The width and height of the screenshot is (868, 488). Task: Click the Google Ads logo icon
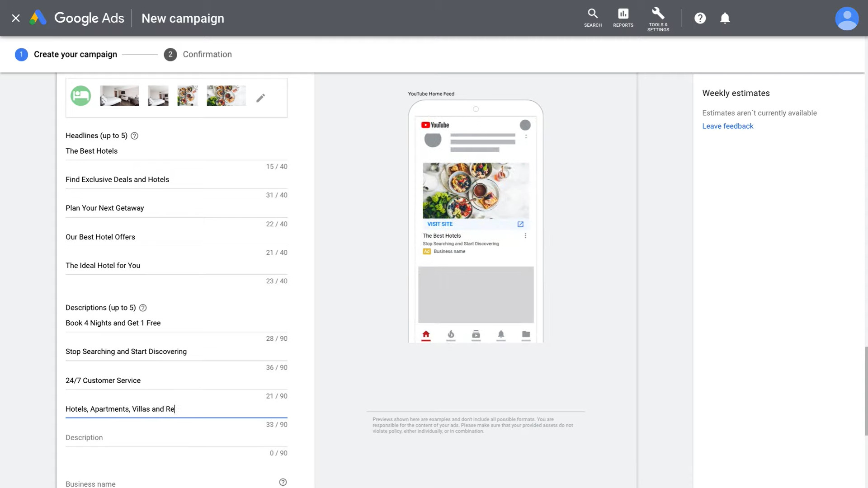pos(38,18)
